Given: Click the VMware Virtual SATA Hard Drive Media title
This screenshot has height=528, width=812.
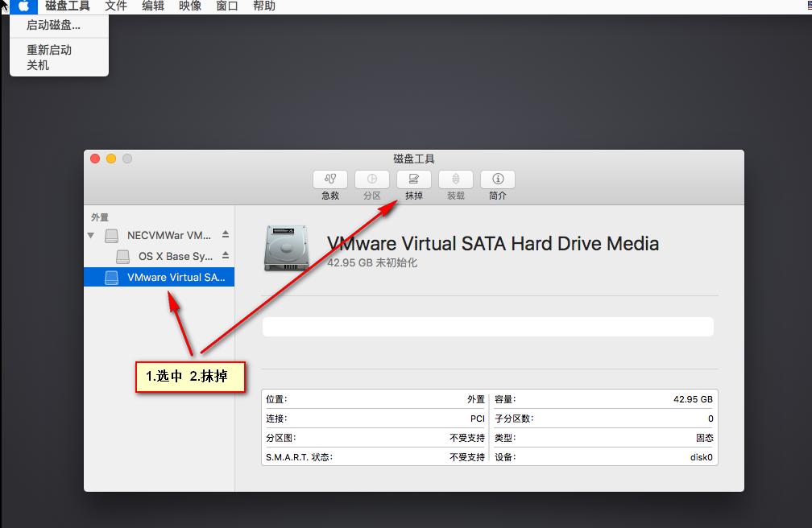Looking at the screenshot, I should 493,243.
